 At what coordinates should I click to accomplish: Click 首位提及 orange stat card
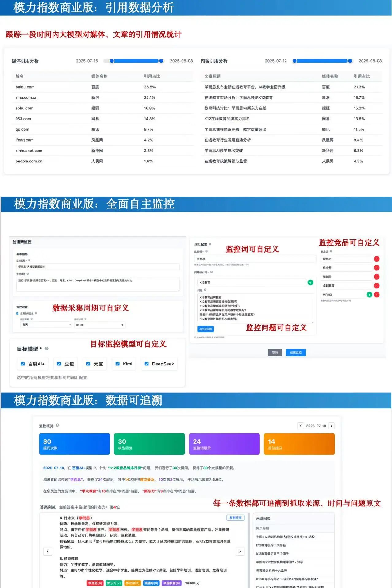coord(299,444)
